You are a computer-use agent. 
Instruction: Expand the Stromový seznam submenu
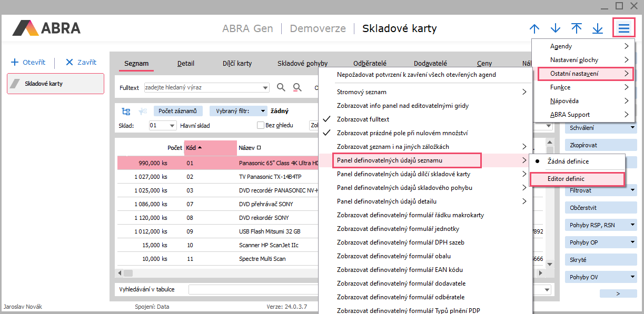(x=425, y=92)
